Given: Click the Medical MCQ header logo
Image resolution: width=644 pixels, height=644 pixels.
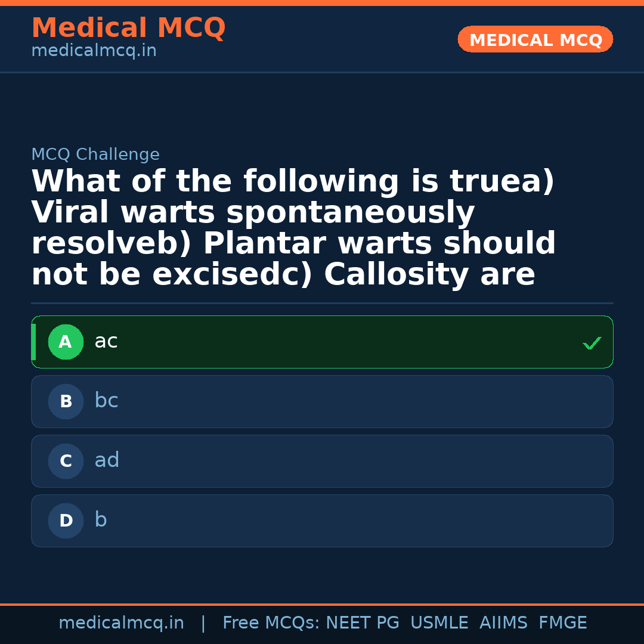Looking at the screenshot, I should (x=128, y=27).
